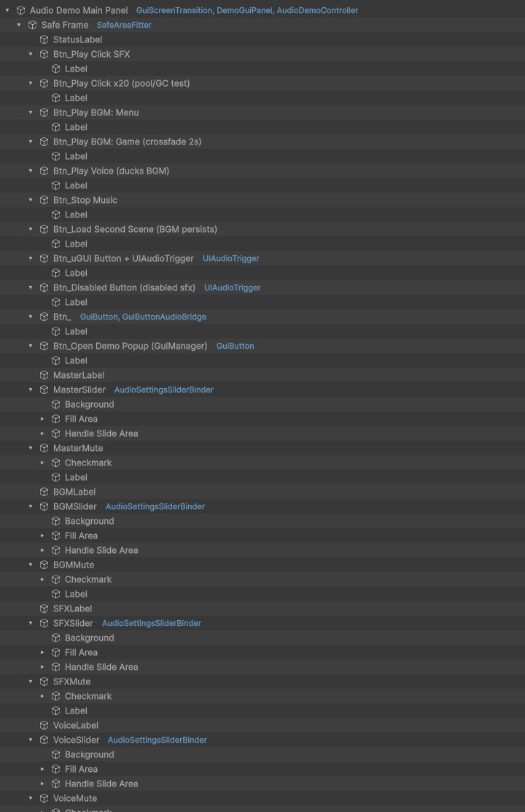Expand Handle Slide Area under MasterSlider
This screenshot has width=525, height=812.
(42, 433)
